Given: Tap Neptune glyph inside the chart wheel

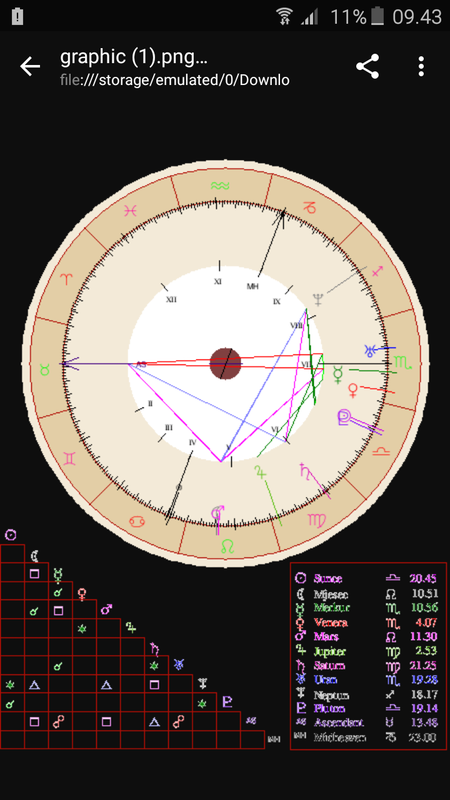Looking at the screenshot, I should [x=318, y=300].
